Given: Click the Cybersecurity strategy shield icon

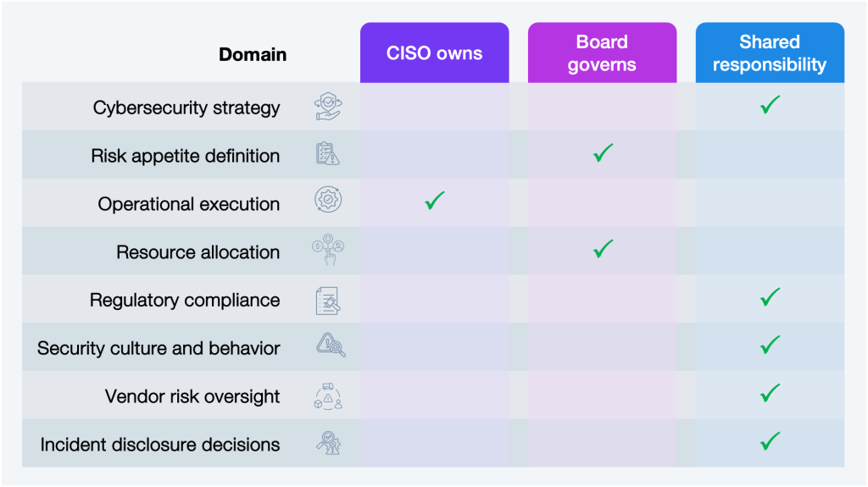Looking at the screenshot, I should coord(328,106).
